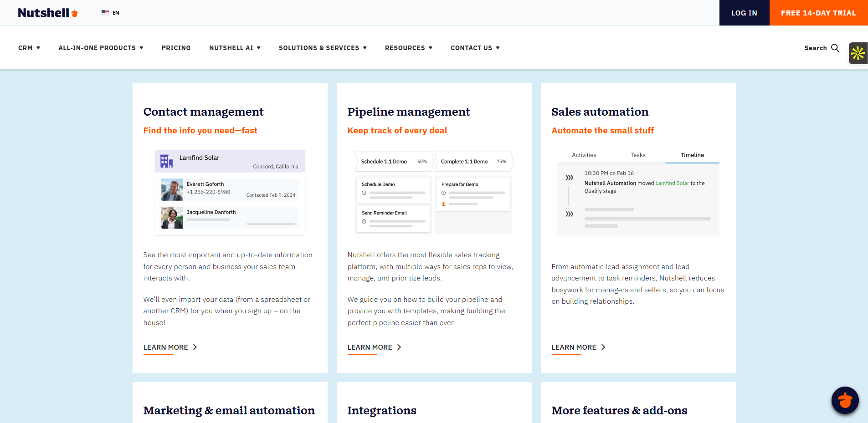Click the phone number +1 256-220-5980
The height and width of the screenshot is (423, 868).
tap(208, 192)
